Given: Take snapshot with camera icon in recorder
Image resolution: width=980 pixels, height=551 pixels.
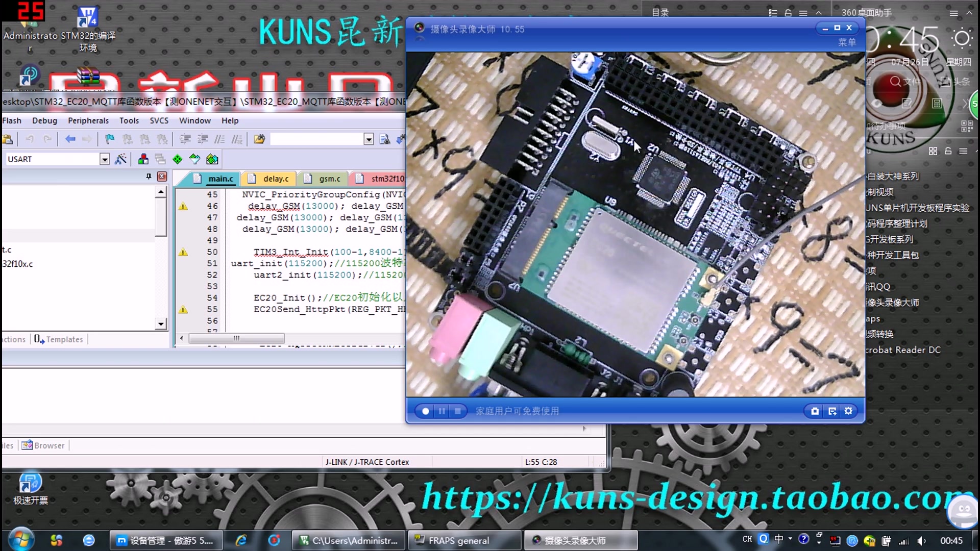Looking at the screenshot, I should 815,411.
